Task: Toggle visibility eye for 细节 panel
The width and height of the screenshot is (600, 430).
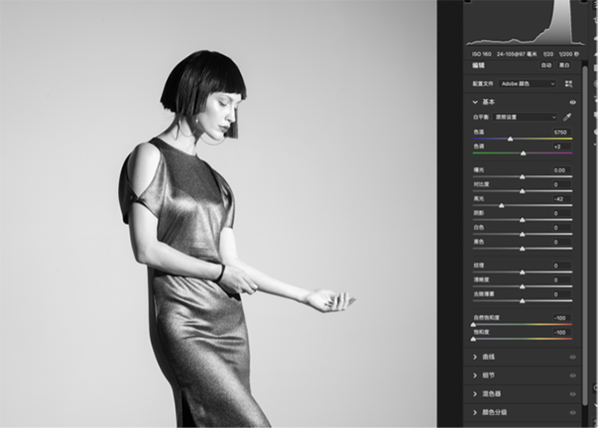Action: click(573, 374)
